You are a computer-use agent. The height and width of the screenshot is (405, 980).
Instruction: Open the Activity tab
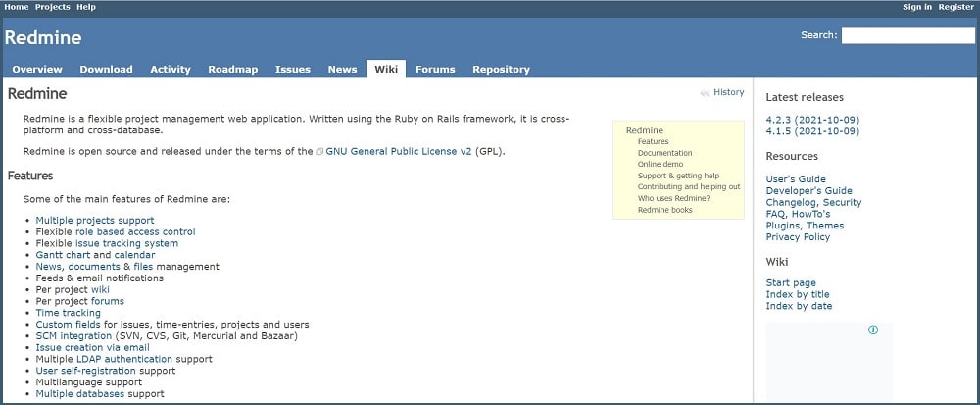pyautogui.click(x=170, y=70)
